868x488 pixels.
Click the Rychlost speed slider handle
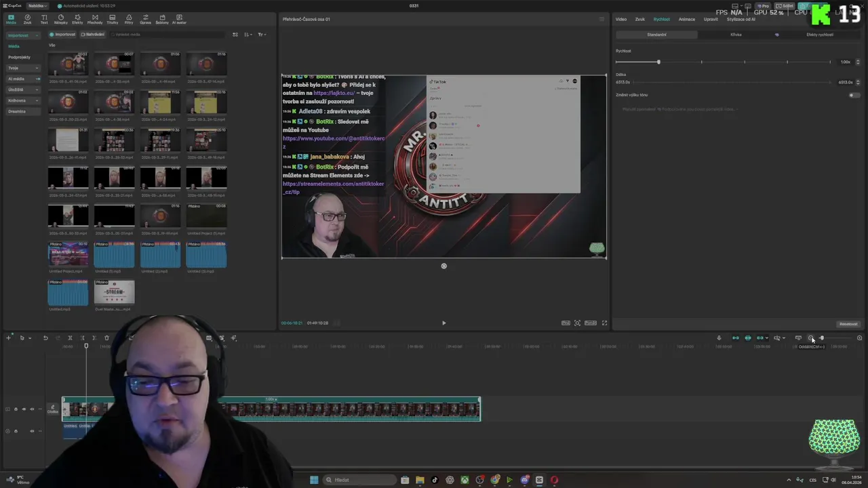[658, 62]
